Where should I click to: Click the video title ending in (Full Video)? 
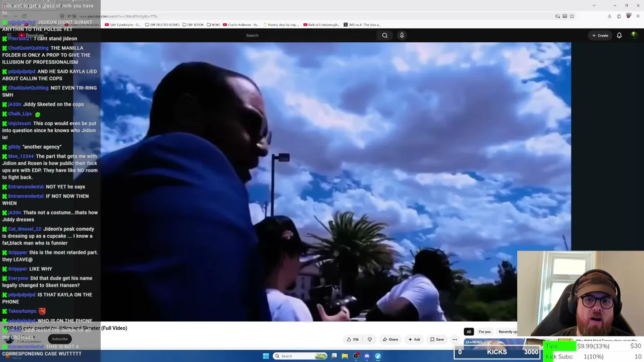pos(65,328)
